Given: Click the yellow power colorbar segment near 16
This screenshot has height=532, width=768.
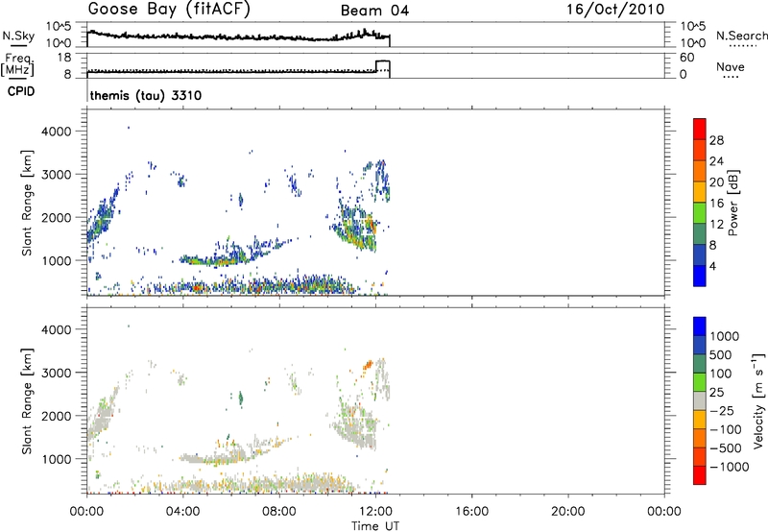Looking at the screenshot, I should point(700,191).
